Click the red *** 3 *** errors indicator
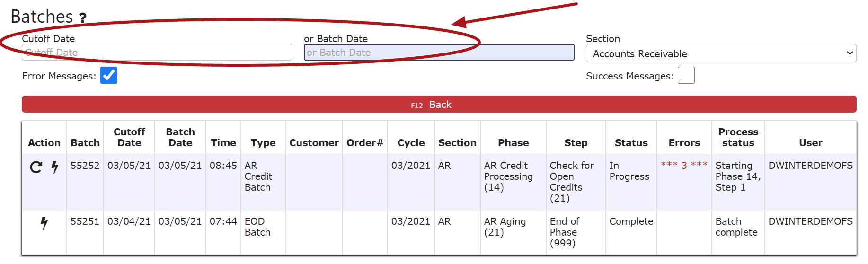The height and width of the screenshot is (264, 868). 684,165
